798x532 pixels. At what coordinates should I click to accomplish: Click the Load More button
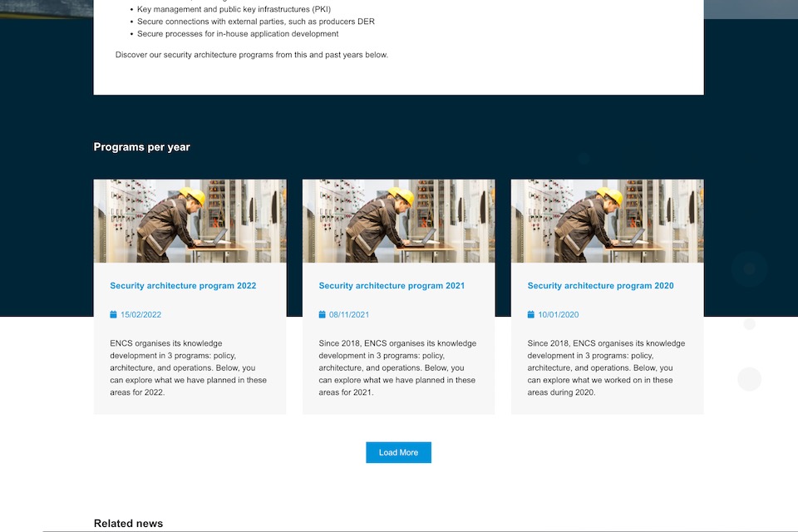[398, 452]
